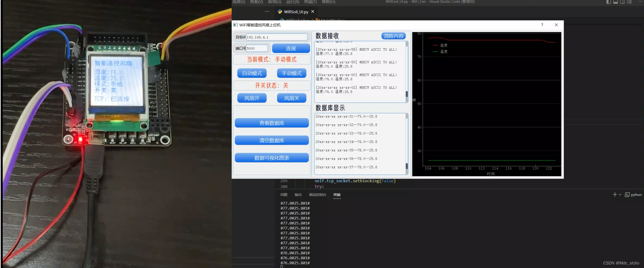Toggle bottom panel layout icon
This screenshot has height=268, width=644.
pos(616,2)
